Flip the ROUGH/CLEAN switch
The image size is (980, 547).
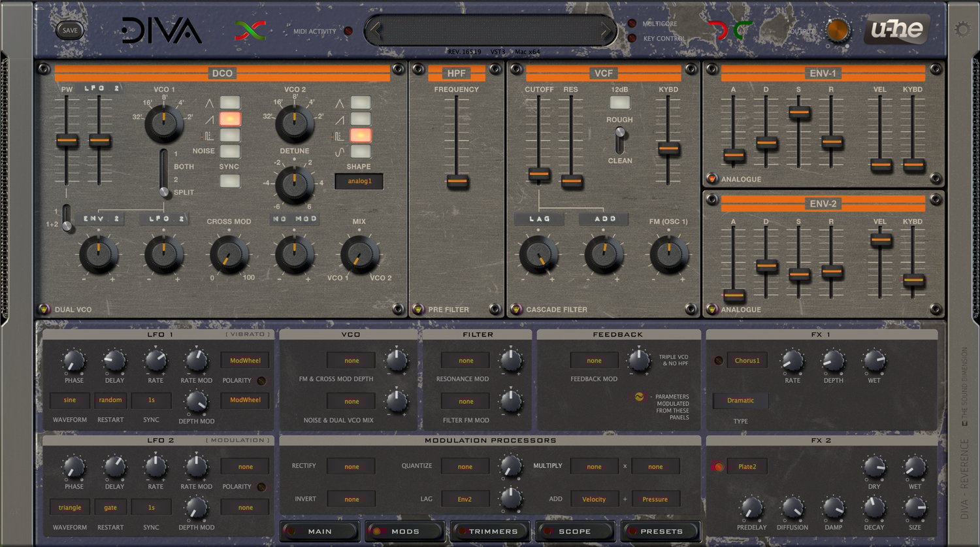[x=620, y=139]
